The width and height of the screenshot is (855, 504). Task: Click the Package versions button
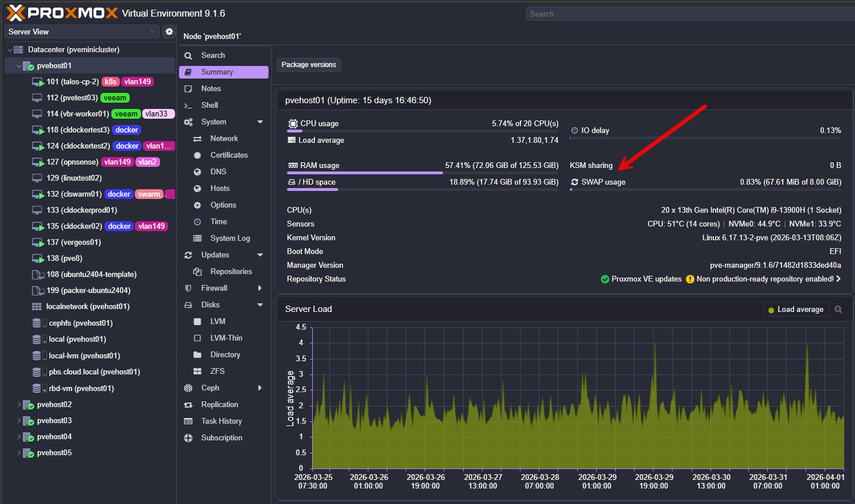coord(309,65)
